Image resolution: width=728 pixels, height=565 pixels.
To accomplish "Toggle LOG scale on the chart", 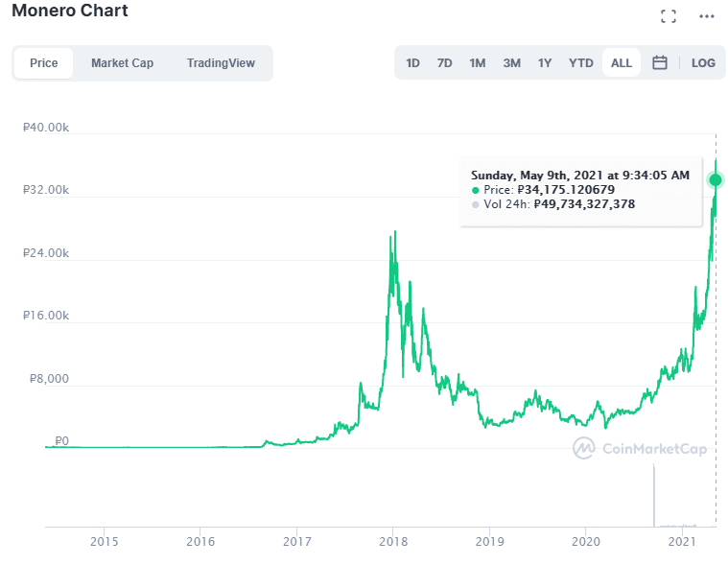I will (x=703, y=63).
